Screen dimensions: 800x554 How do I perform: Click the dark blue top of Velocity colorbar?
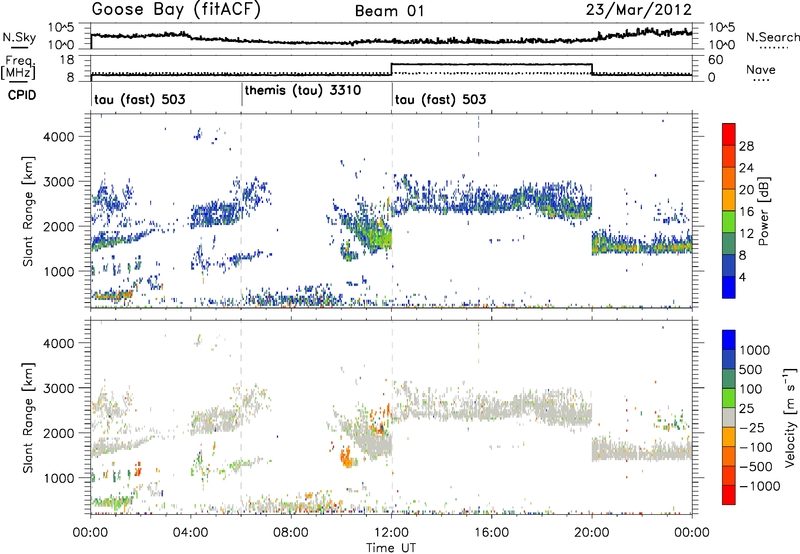(x=729, y=340)
